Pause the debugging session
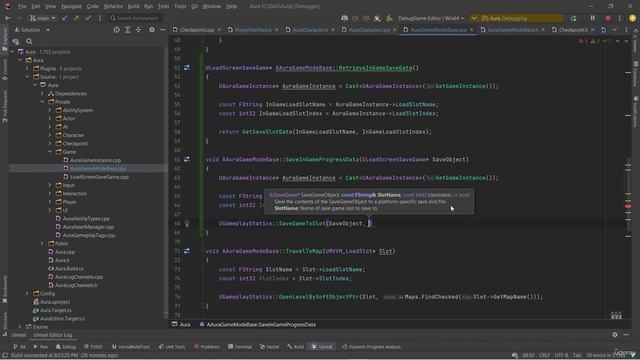Image resolution: width=640 pixels, height=360 pixels. (x=593, y=18)
